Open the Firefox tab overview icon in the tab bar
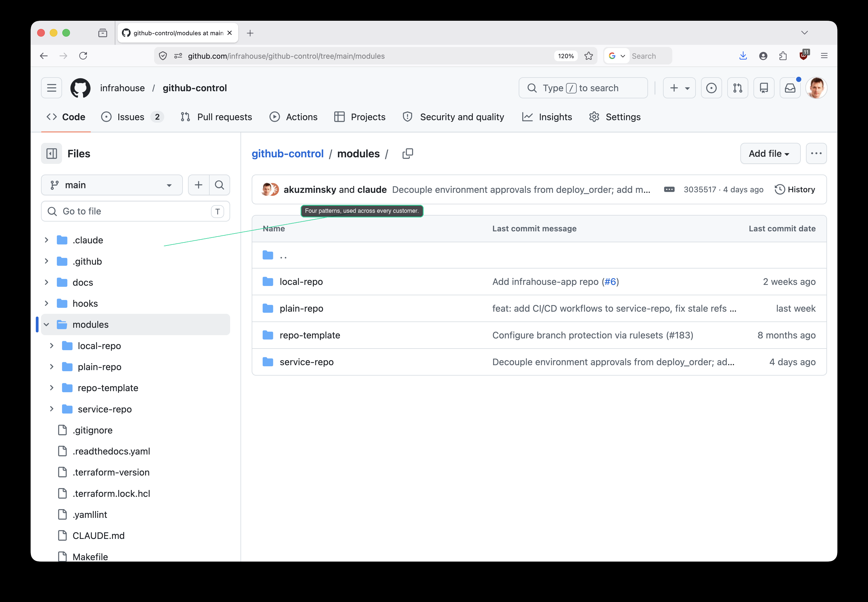868x602 pixels. [103, 33]
